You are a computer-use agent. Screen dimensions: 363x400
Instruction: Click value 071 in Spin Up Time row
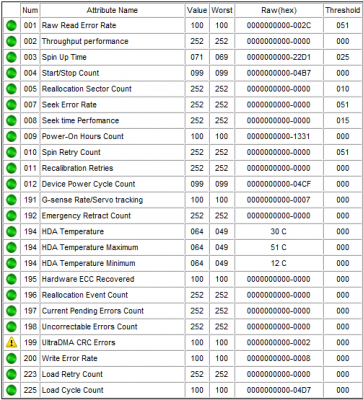pyautogui.click(x=197, y=57)
